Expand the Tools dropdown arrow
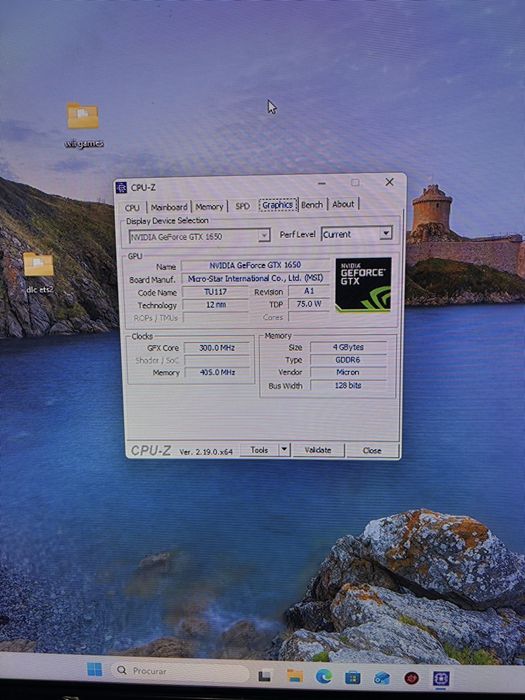Screen dimensions: 525x700 pyautogui.click(x=284, y=450)
